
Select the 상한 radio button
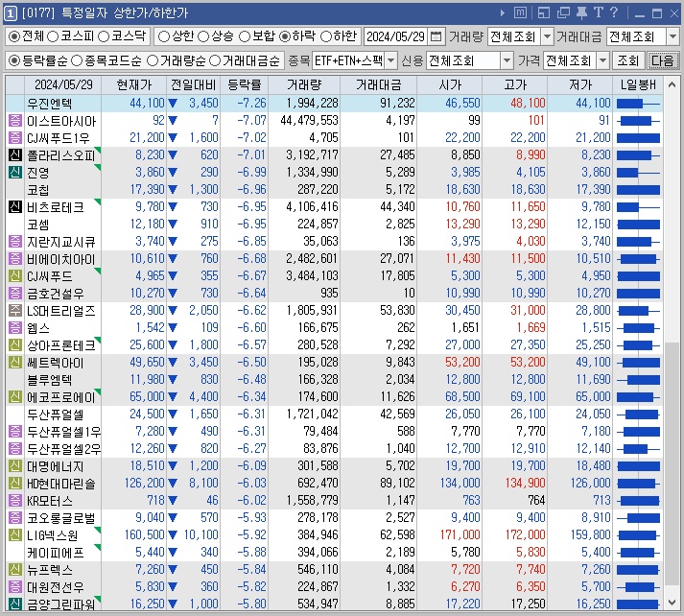click(x=164, y=36)
